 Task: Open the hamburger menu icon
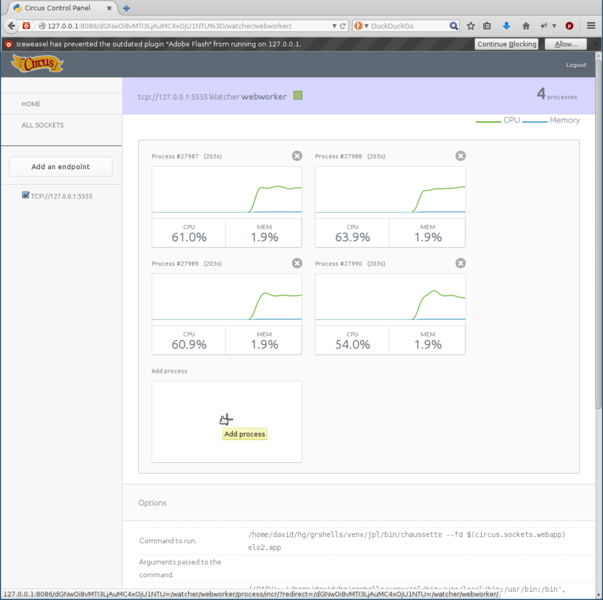[x=591, y=26]
